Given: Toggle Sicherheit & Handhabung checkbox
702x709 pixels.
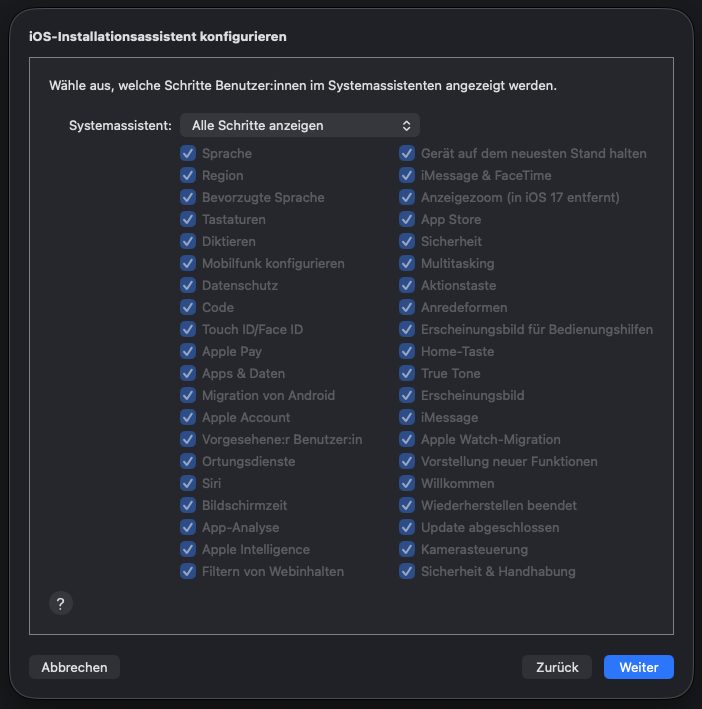Looking at the screenshot, I should (407, 572).
